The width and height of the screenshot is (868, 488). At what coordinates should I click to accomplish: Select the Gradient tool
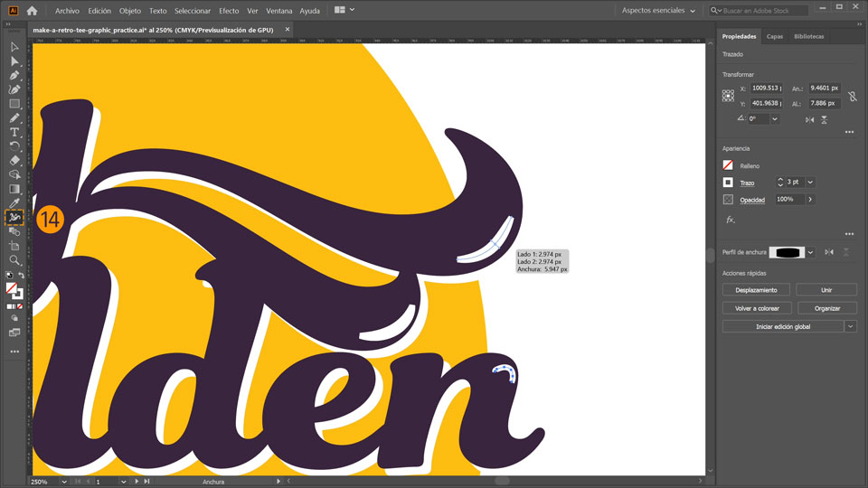[14, 189]
